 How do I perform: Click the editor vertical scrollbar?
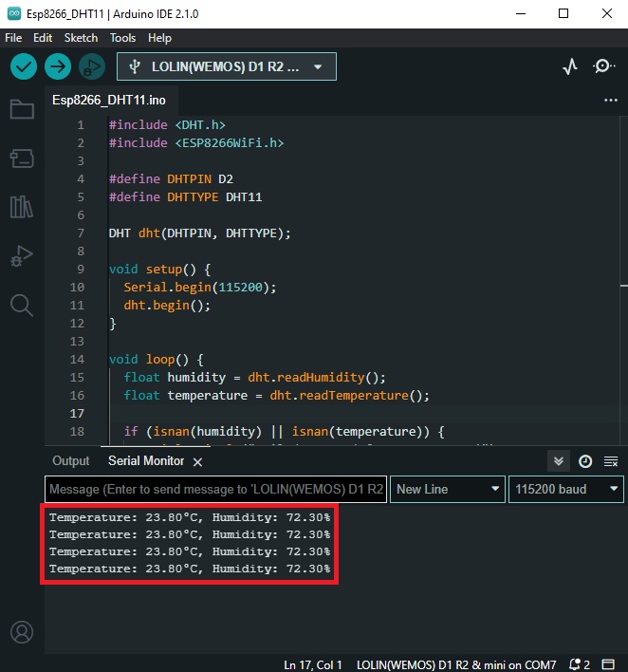[x=623, y=280]
